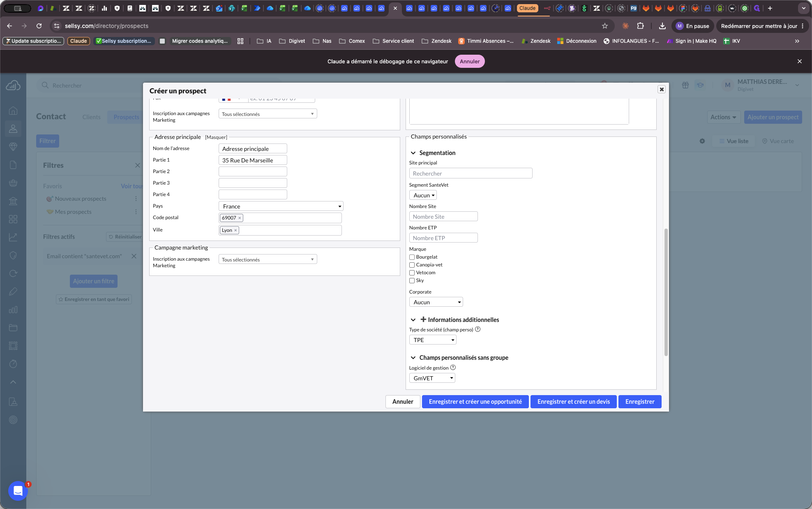Open the gift icon in top bar
This screenshot has width=812, height=509.
point(685,85)
